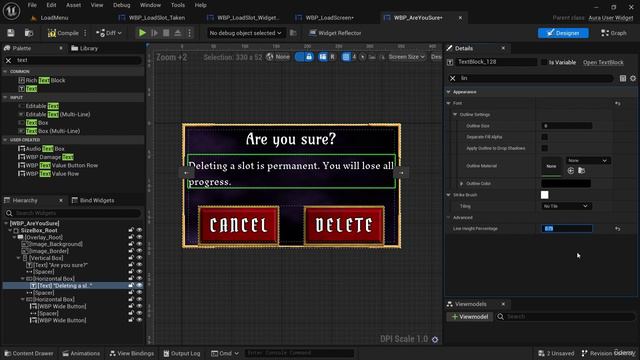The image size is (640, 360).
Task: Click the DPI Scale settings gear
Action: [435, 340]
